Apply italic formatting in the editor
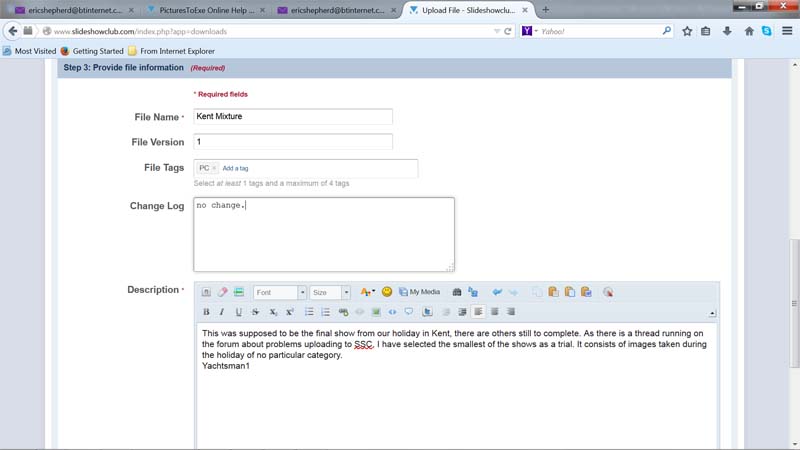Image resolution: width=800 pixels, height=450 pixels. [x=222, y=312]
